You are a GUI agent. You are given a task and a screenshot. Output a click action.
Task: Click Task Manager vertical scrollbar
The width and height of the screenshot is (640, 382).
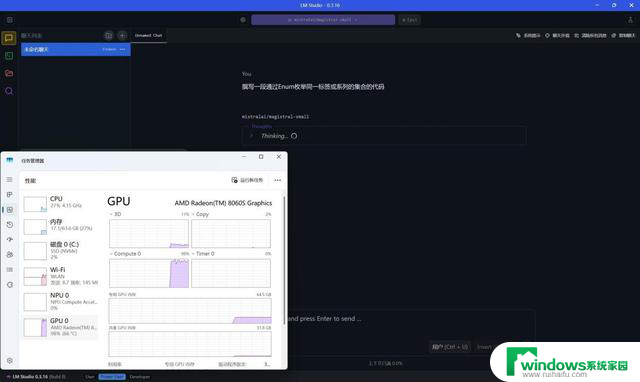[284, 261]
